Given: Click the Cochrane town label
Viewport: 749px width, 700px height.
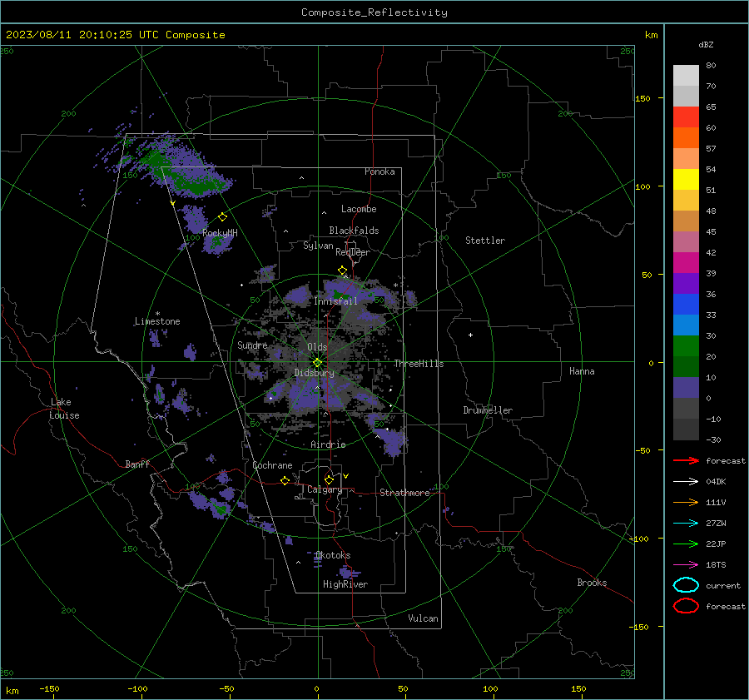Looking at the screenshot, I should 272,465.
